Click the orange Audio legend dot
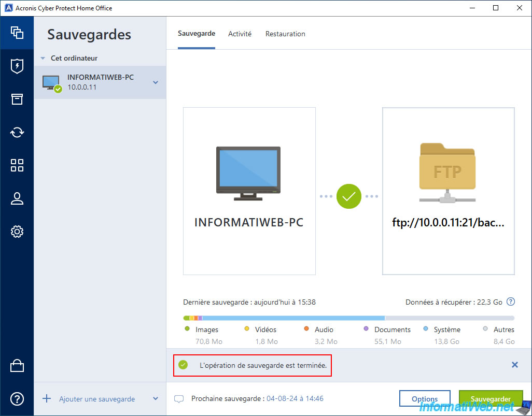The height and width of the screenshot is (416, 532). (x=306, y=328)
